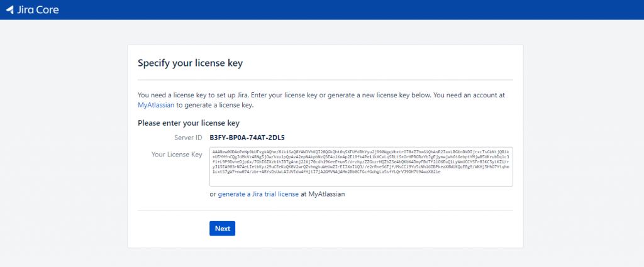Open the MyAtlassian link
The image size is (644, 267).
[157, 105]
